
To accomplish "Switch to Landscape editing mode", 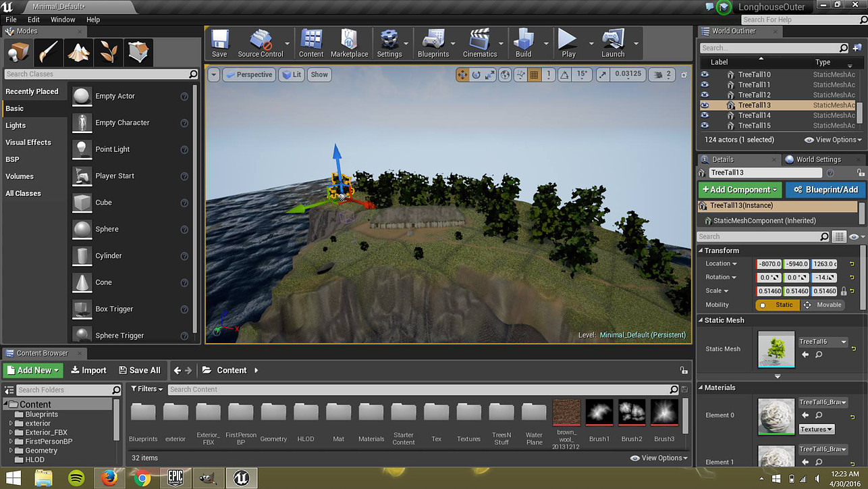I will click(x=78, y=52).
